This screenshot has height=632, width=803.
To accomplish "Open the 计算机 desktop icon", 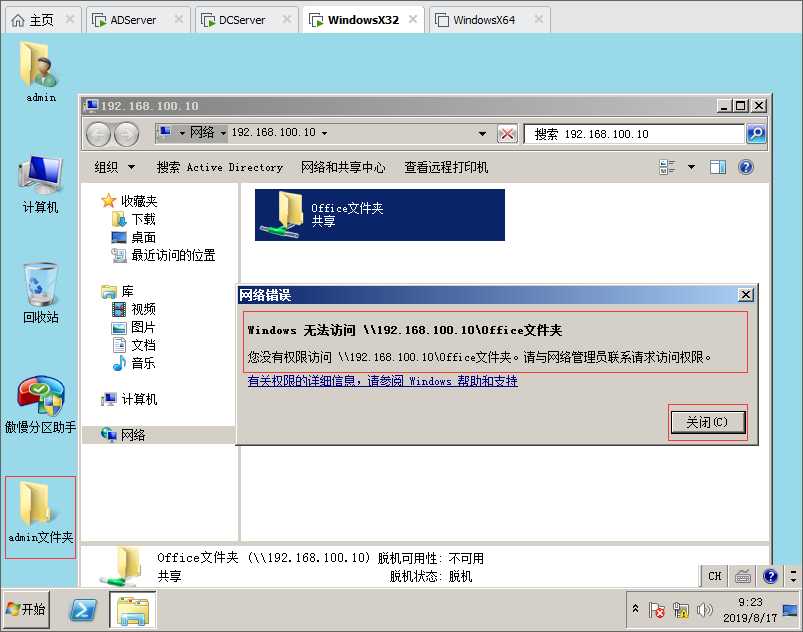I will click(40, 184).
